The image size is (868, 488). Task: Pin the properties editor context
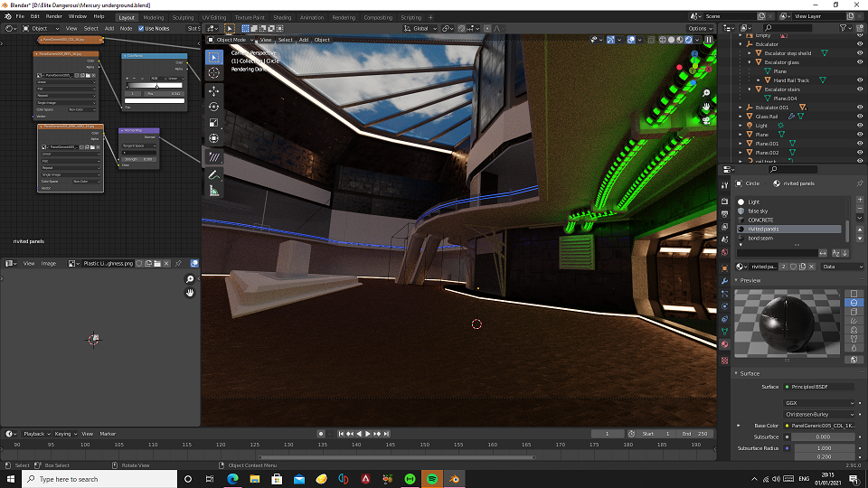pos(860,183)
